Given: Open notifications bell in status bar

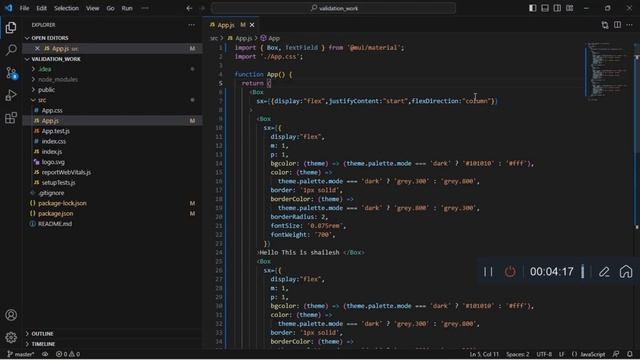Looking at the screenshot, I should pyautogui.click(x=630, y=354).
